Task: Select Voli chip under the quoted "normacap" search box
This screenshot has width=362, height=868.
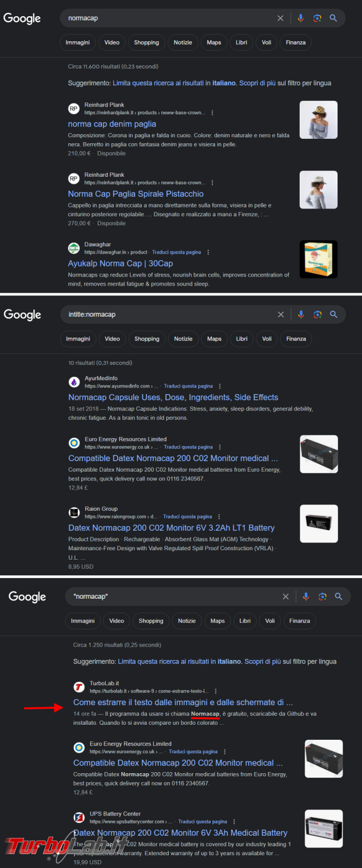Action: (270, 621)
